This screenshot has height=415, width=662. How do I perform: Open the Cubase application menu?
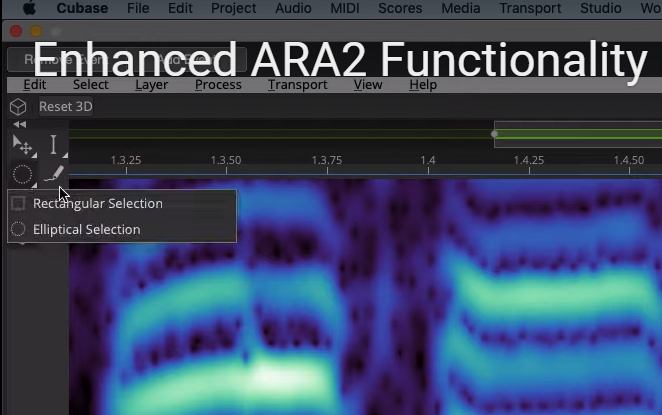[82, 8]
